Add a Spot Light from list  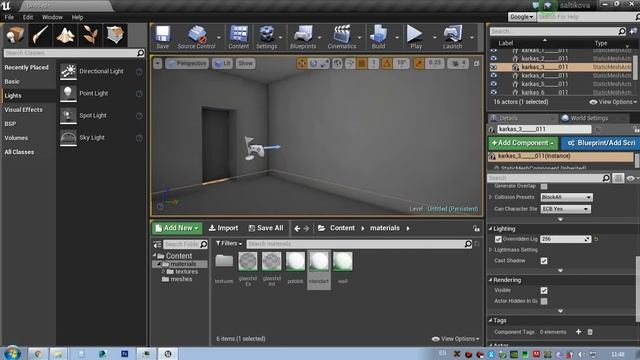coord(101,116)
